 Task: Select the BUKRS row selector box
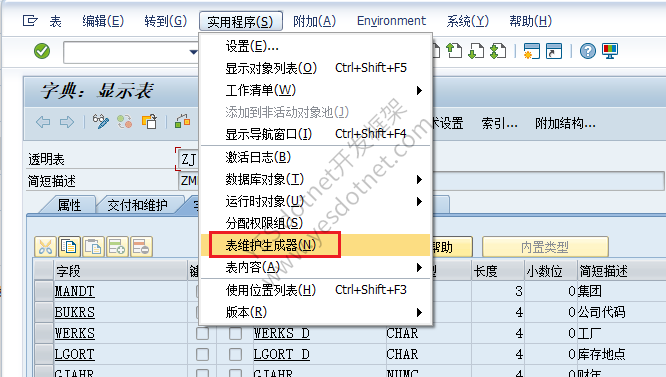(x=43, y=312)
